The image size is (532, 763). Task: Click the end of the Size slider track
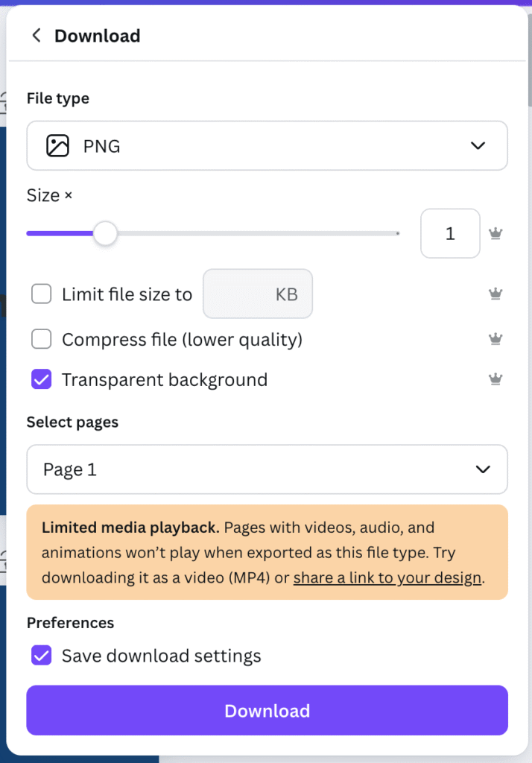pyautogui.click(x=396, y=233)
